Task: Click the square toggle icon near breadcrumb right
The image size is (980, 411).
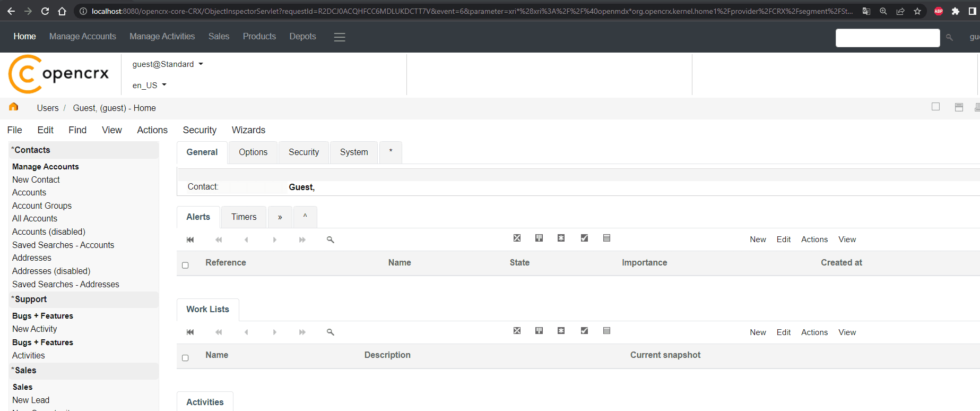Action: pos(935,107)
